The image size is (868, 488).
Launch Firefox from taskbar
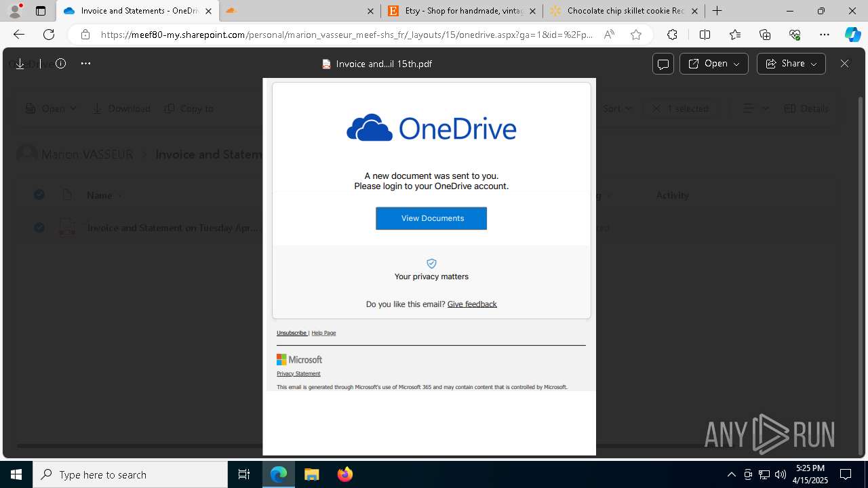[345, 474]
